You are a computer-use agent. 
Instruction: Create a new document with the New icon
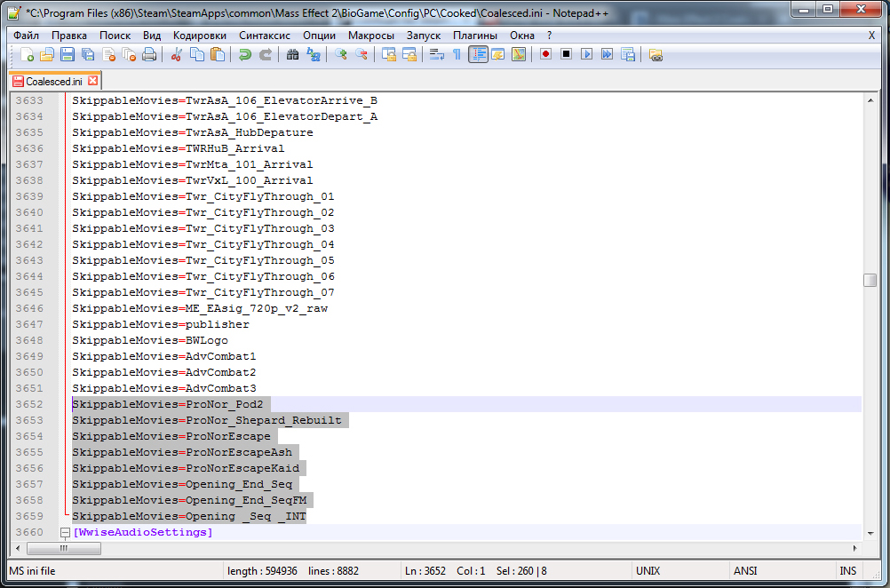point(27,54)
